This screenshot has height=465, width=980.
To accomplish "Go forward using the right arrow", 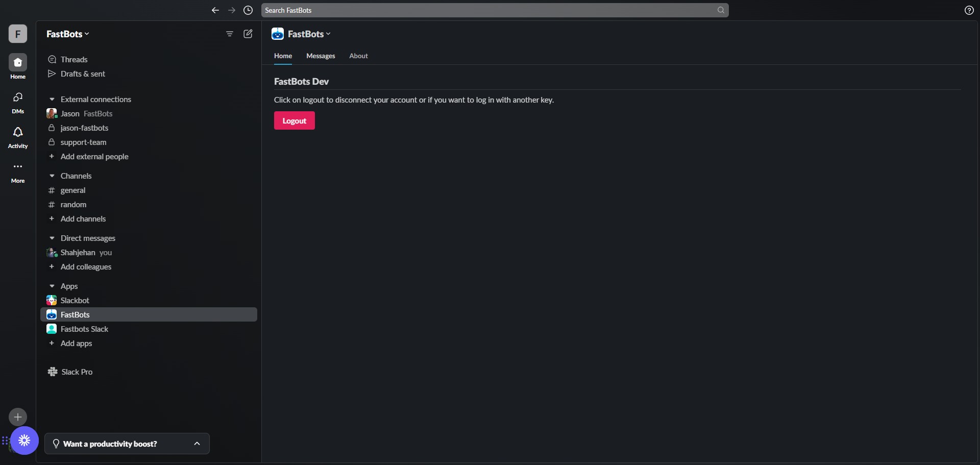I will [232, 10].
